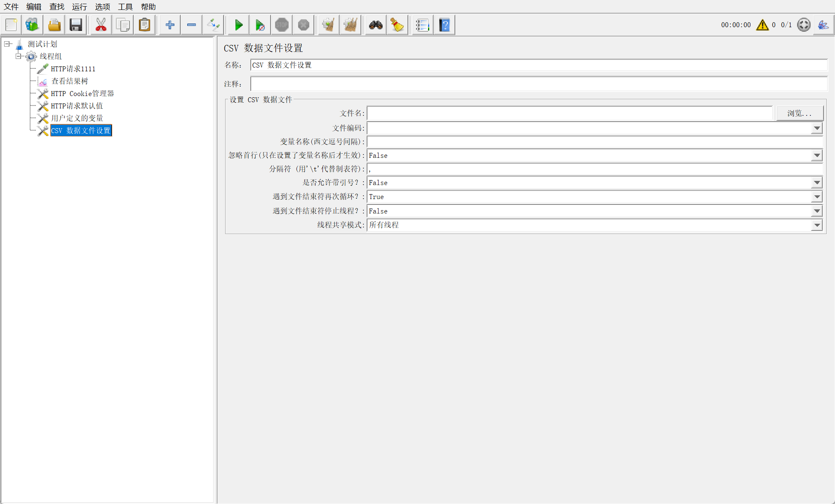This screenshot has width=835, height=504.
Task: Click the 名称 input field
Action: pyautogui.click(x=539, y=65)
